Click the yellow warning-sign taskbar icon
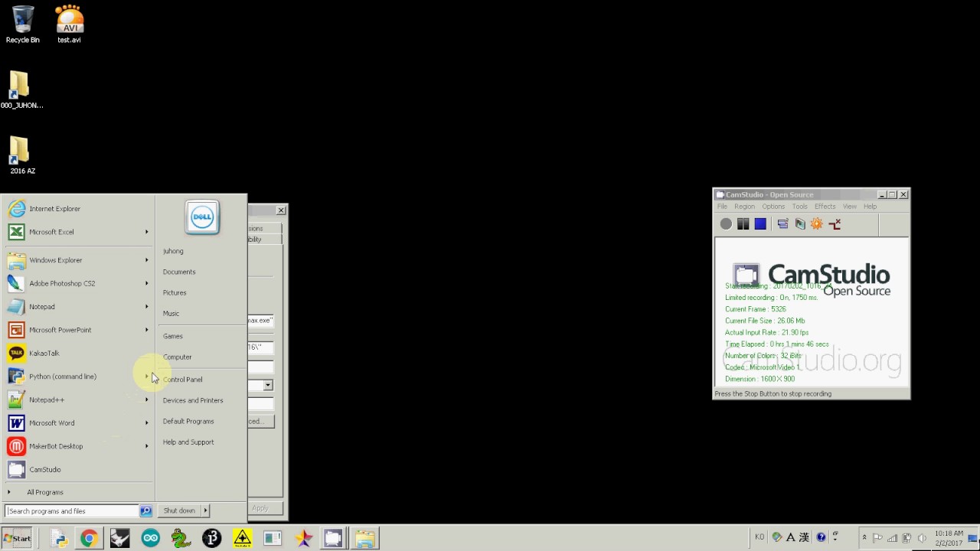The image size is (980, 551). tap(243, 539)
